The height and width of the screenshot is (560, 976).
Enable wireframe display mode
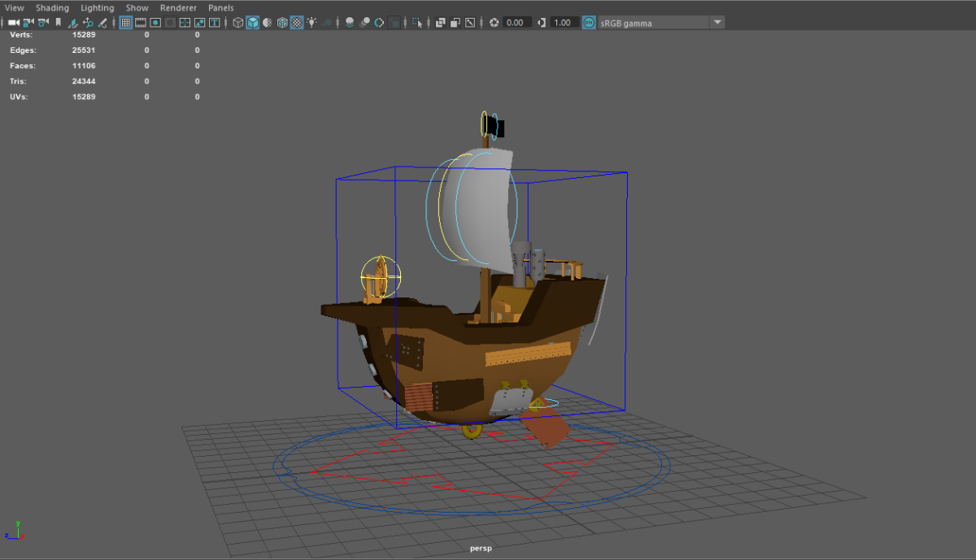[237, 22]
